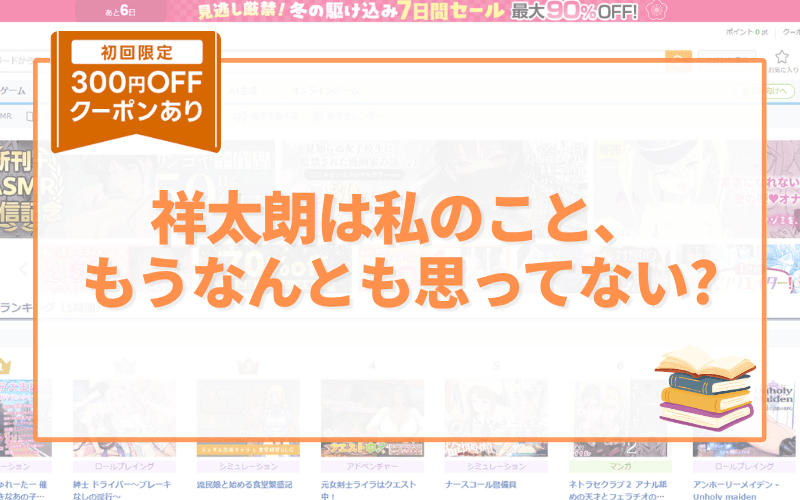Select the AI生成 category tab
Screen dimensions: 800x500
point(242,91)
